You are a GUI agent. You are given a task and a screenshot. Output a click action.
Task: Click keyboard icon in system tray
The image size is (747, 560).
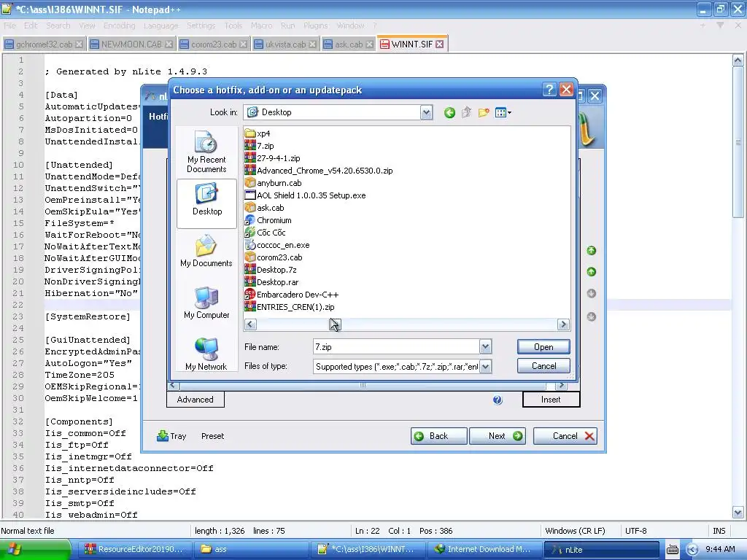tap(672, 550)
